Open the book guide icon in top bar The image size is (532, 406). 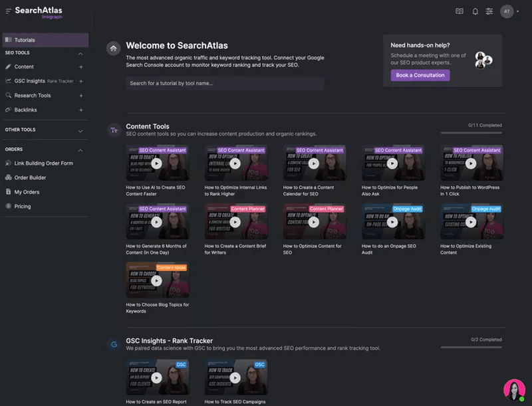pyautogui.click(x=459, y=11)
